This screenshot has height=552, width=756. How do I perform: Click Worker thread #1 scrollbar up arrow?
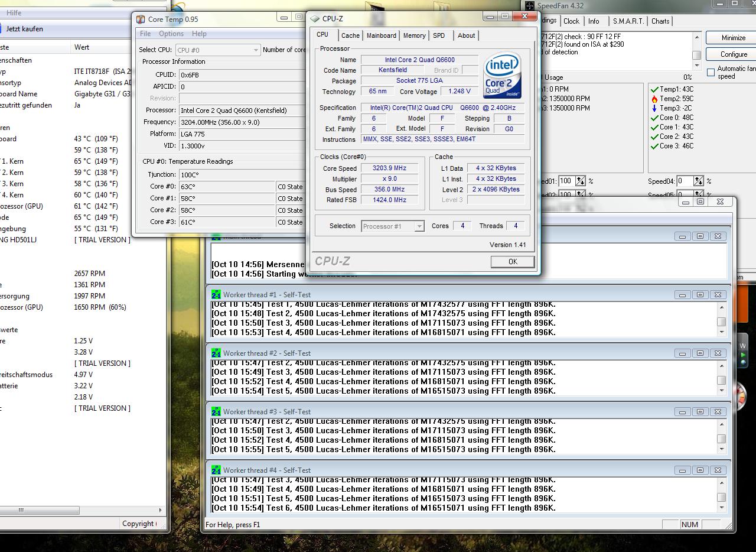pyautogui.click(x=721, y=307)
